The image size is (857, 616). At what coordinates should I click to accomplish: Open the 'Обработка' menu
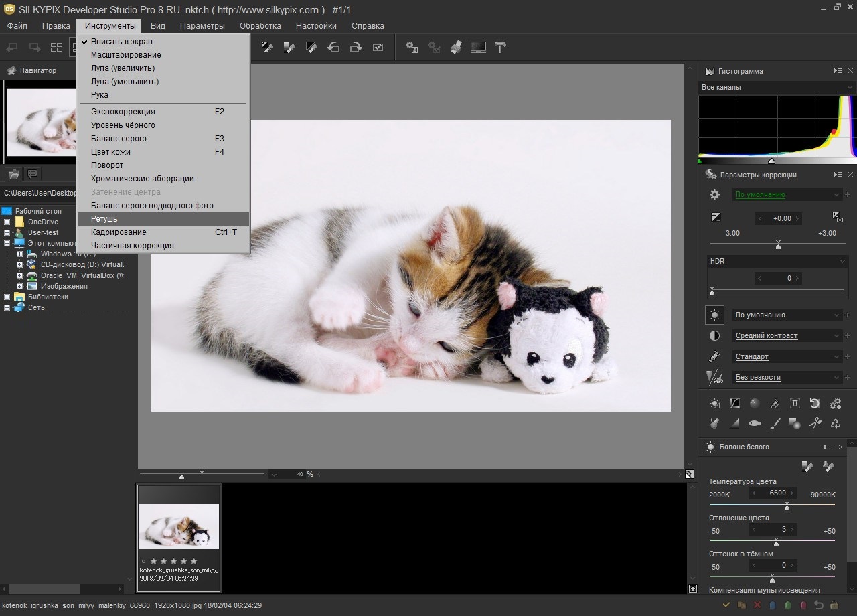point(260,26)
